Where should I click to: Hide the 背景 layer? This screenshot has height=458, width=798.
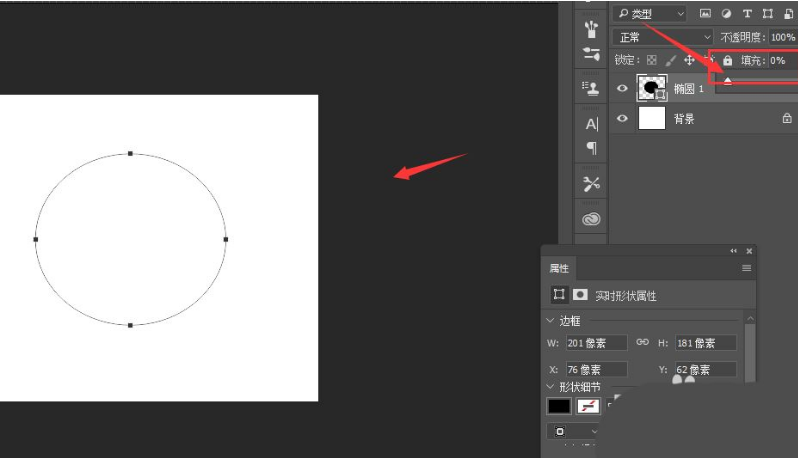tap(622, 119)
